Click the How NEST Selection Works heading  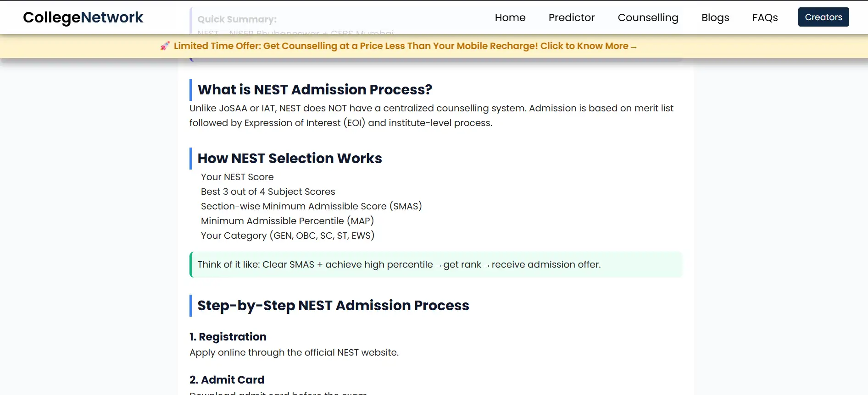pos(289,158)
